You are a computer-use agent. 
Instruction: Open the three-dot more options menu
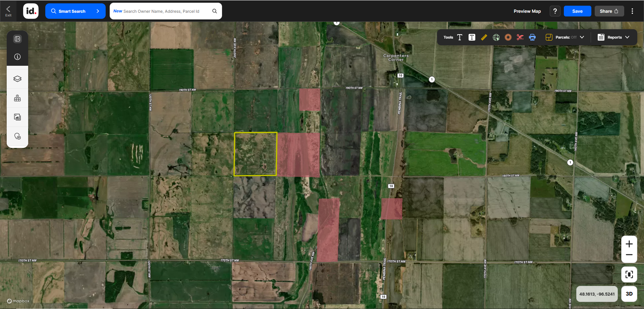(x=632, y=11)
